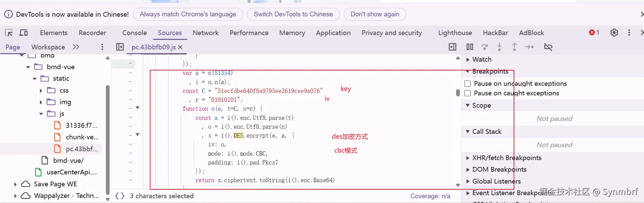Expand the js folder in file tree

41,114
